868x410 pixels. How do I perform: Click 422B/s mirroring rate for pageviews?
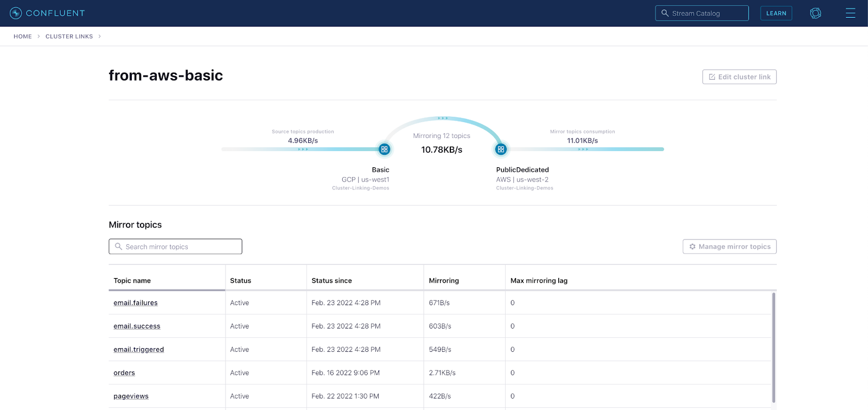[x=440, y=396]
